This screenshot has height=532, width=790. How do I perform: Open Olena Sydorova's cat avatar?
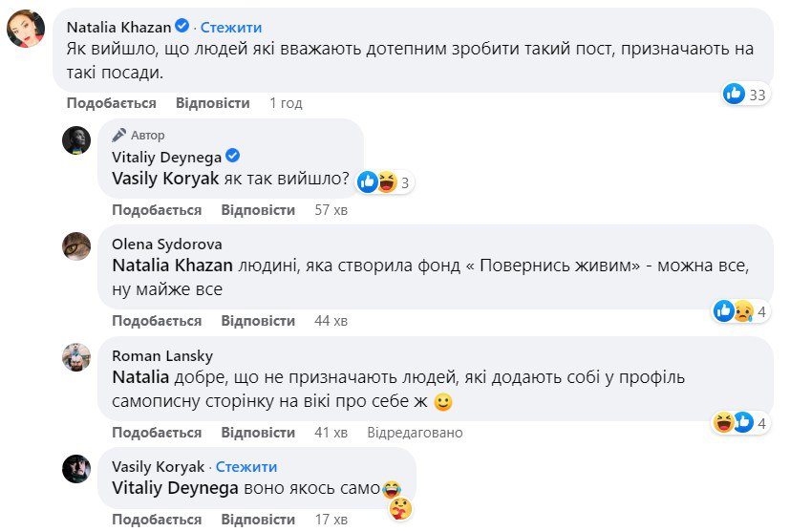click(76, 246)
